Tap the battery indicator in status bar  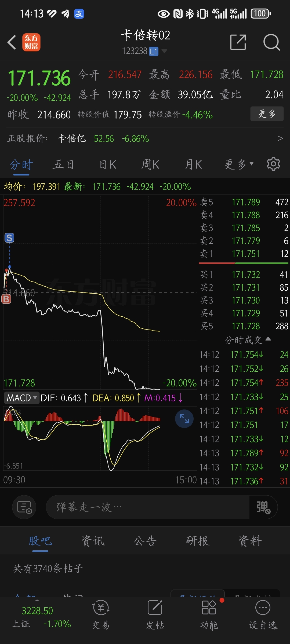[x=261, y=13]
